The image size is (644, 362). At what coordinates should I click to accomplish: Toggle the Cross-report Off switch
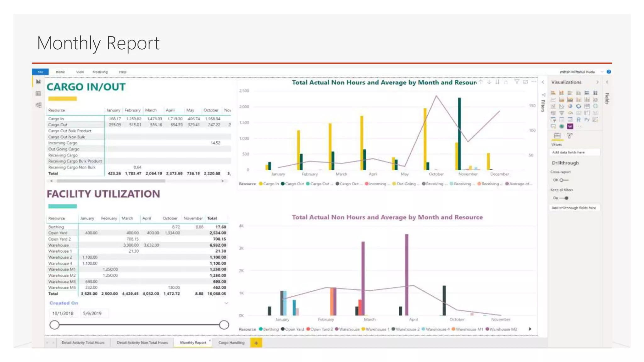pyautogui.click(x=564, y=180)
